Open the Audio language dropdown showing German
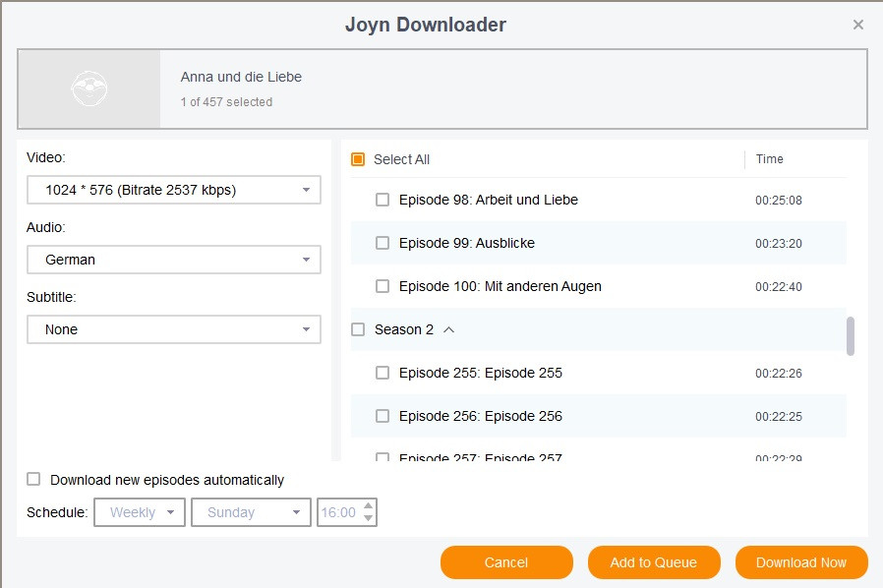Viewport: 883px width, 588px height. point(174,260)
